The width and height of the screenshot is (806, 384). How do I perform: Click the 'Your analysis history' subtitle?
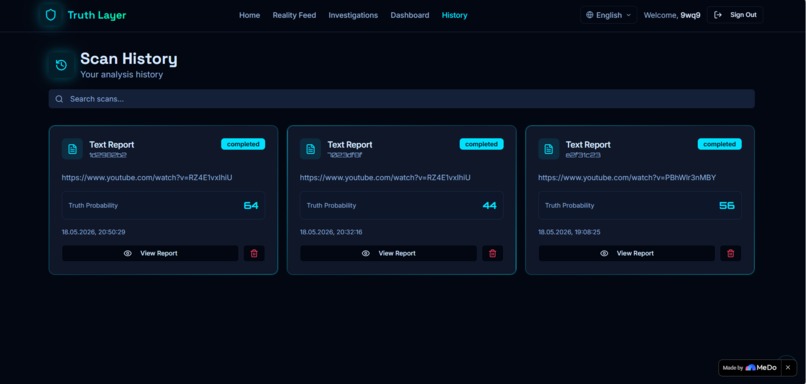121,75
